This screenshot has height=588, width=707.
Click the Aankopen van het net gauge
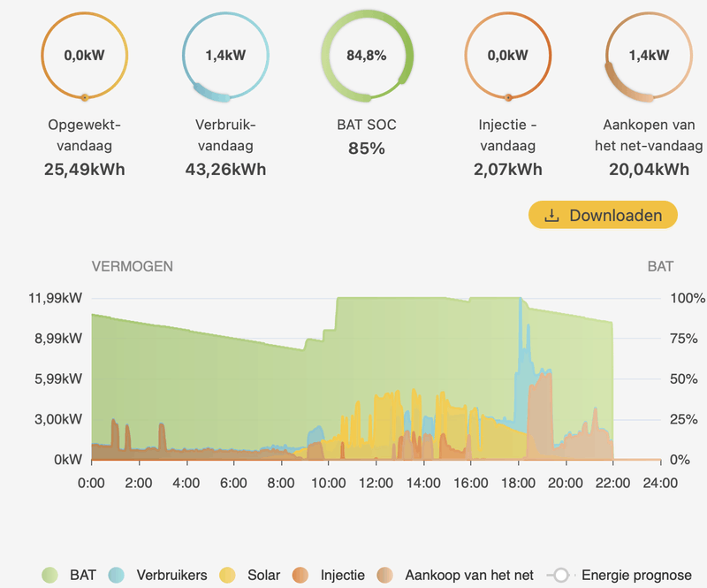pos(649,56)
